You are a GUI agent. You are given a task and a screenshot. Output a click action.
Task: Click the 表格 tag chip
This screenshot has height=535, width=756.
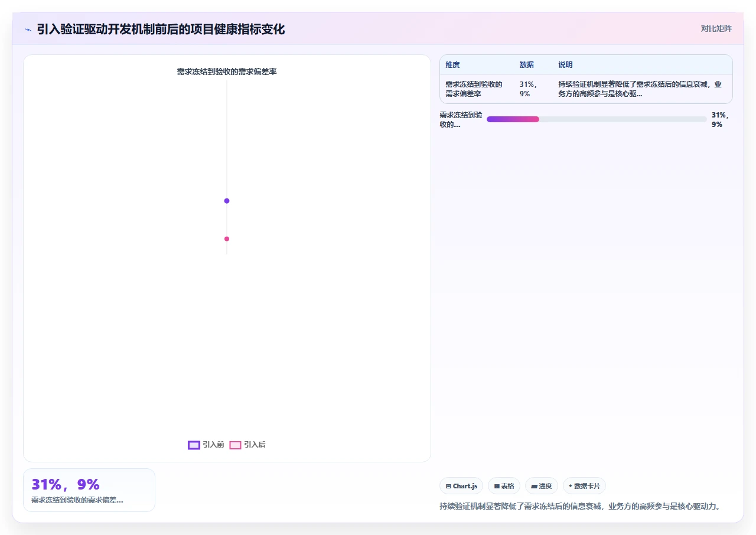pyautogui.click(x=504, y=486)
